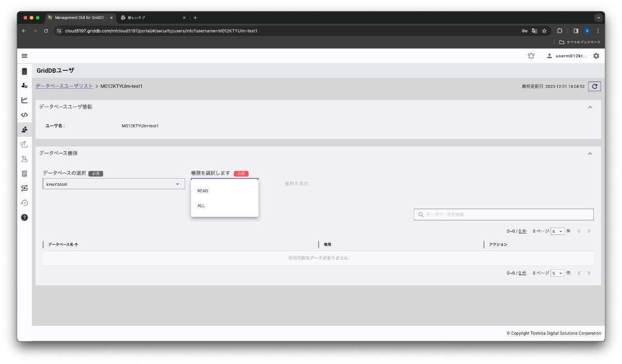622x364 pixels.
Task: Sort by データベース名 column header
Action: click(x=63, y=245)
